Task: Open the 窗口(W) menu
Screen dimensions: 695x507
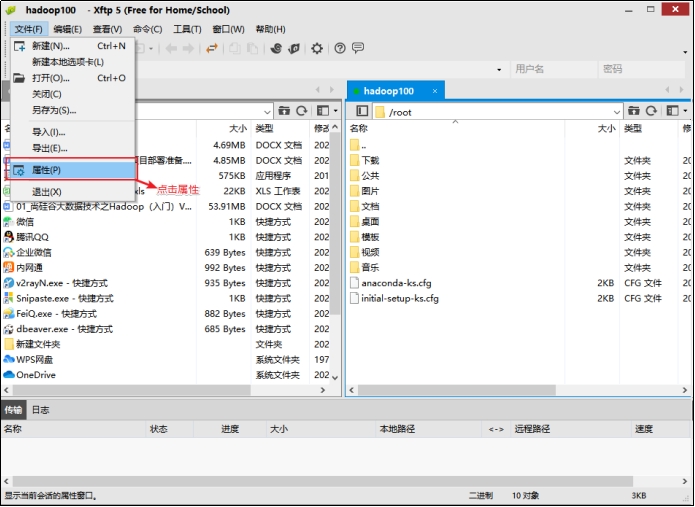Action: tap(228, 29)
